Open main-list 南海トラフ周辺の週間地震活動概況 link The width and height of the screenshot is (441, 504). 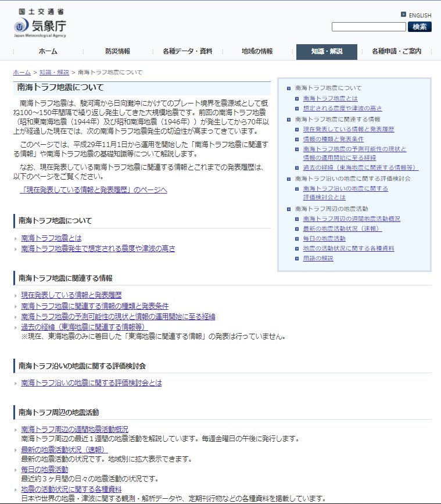pyautogui.click(x=74, y=430)
